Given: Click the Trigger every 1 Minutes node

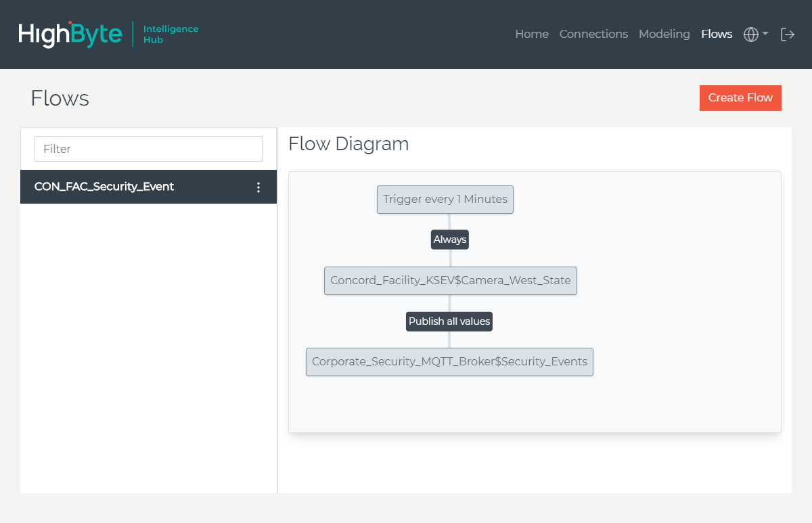Looking at the screenshot, I should (445, 200).
